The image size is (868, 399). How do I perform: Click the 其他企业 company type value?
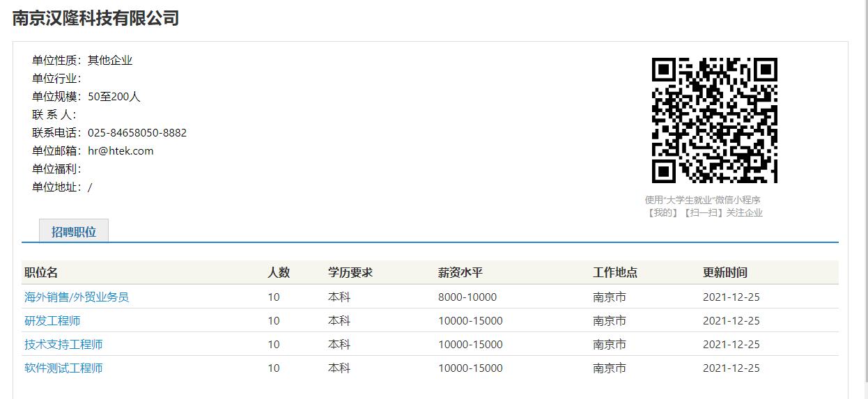[x=110, y=61]
